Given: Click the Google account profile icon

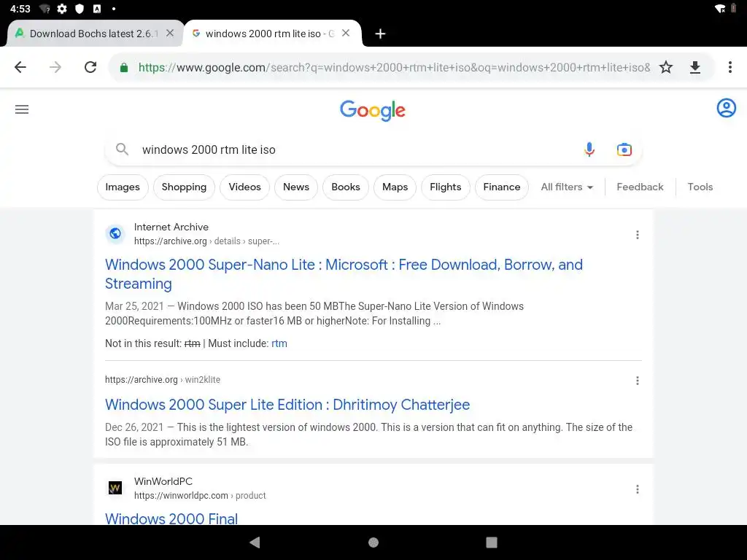Looking at the screenshot, I should 726,108.
